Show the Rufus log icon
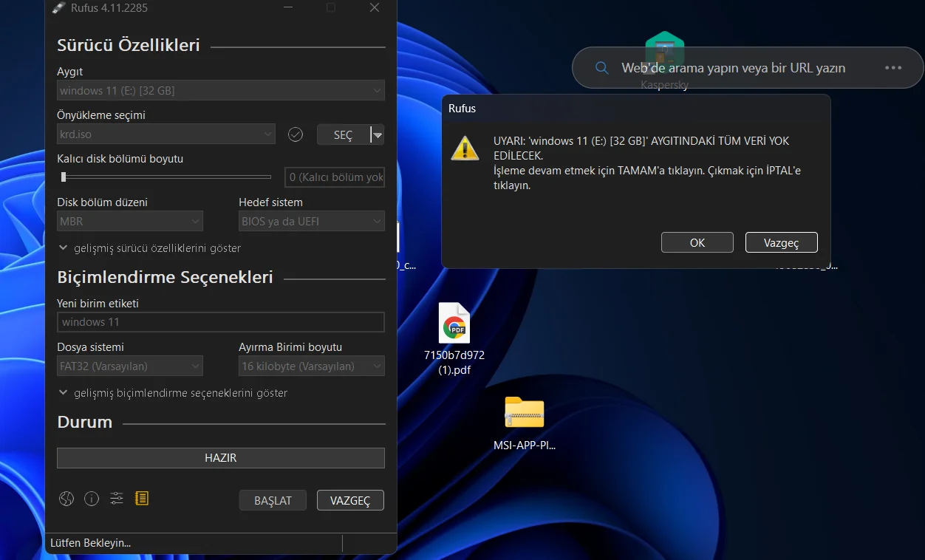 tap(142, 499)
